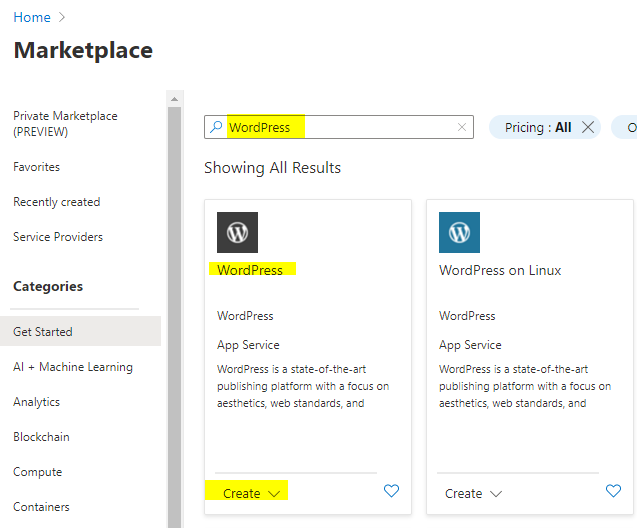Select AI + Machine Learning category
Image resolution: width=637 pixels, height=528 pixels.
73,367
